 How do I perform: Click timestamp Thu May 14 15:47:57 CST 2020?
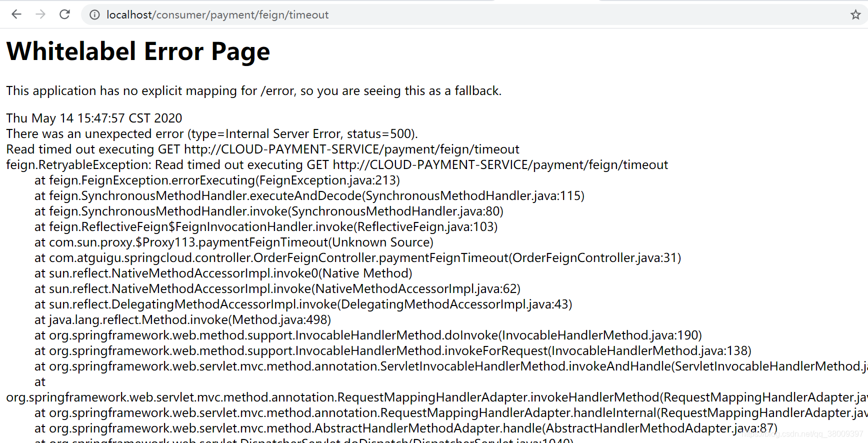[x=94, y=118]
